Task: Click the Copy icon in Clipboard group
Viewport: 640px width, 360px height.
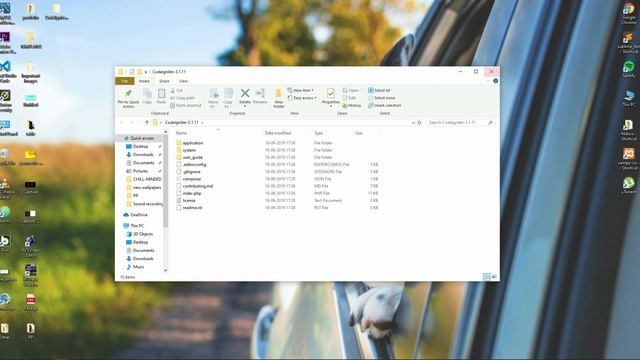Action: click(x=147, y=93)
